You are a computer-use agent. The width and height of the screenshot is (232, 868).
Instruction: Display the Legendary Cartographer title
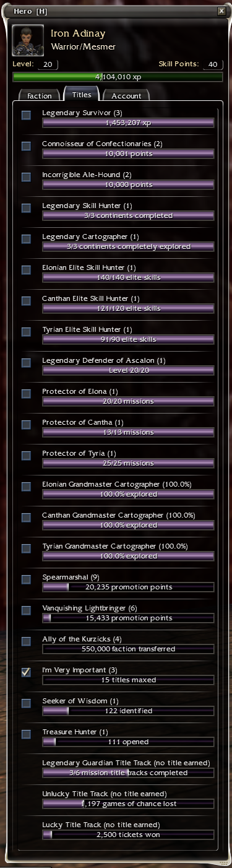[26, 239]
